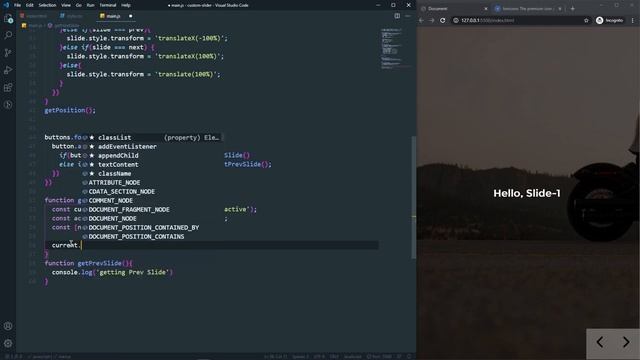The width and height of the screenshot is (640, 360).
Task: Open the Manage gear icon in VS Code
Action: click(8, 343)
